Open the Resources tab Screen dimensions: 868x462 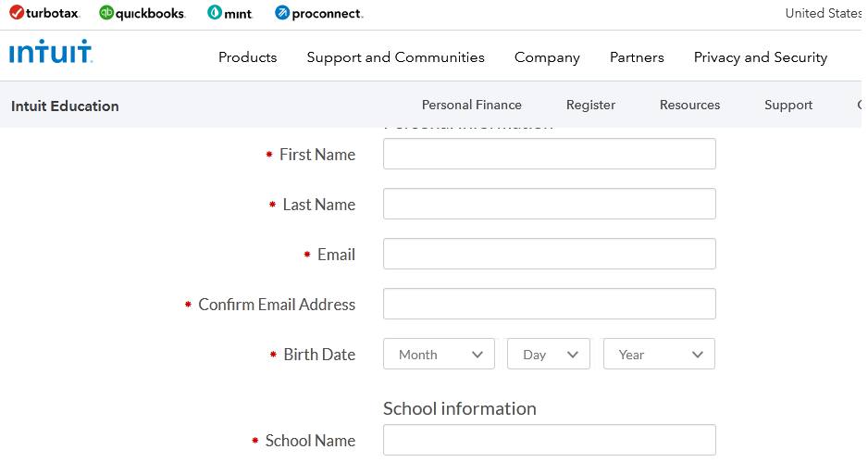(689, 105)
